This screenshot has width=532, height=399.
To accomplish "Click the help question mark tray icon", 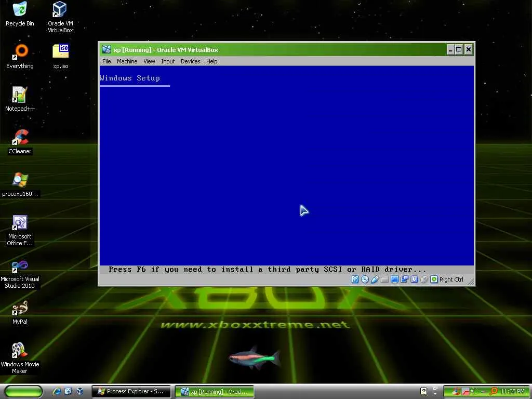I will [x=423, y=391].
